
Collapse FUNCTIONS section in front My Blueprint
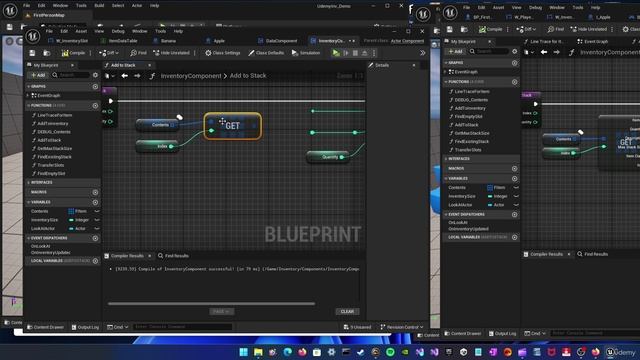29,105
